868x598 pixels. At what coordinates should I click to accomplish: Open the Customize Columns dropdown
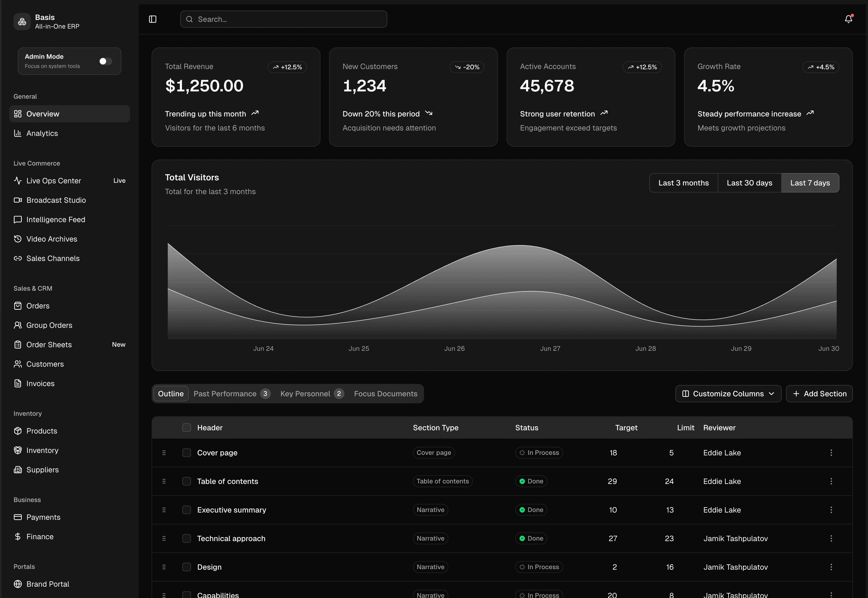point(728,394)
